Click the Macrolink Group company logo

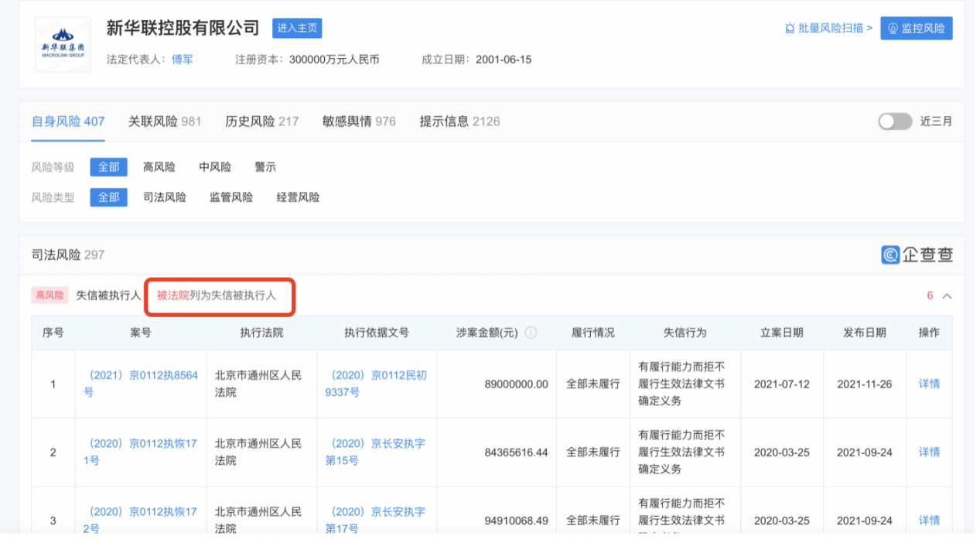click(63, 45)
